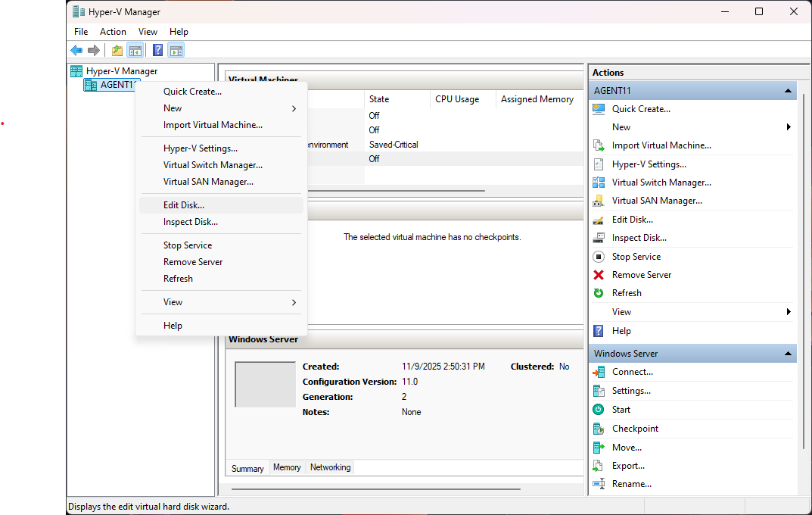Click Export... in the Actions pane

(x=628, y=466)
